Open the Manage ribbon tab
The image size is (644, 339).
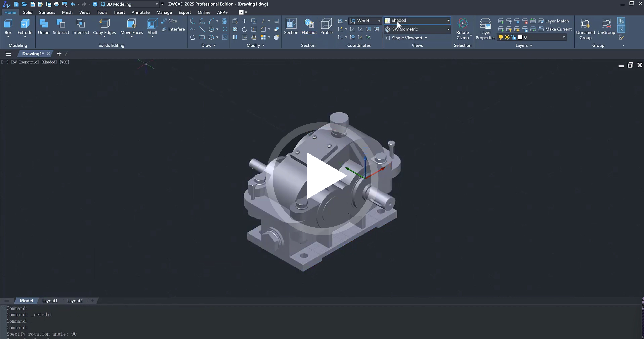pyautogui.click(x=164, y=12)
